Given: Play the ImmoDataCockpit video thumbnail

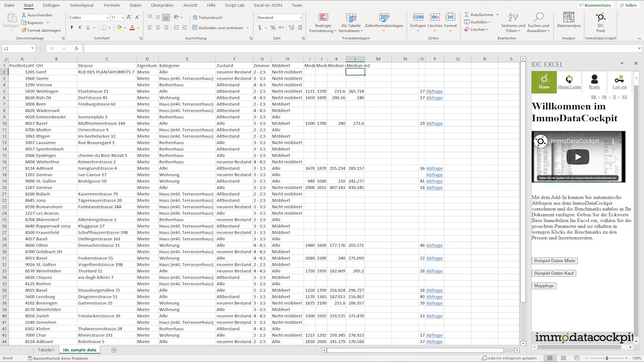Looking at the screenshot, I should click(x=578, y=157).
